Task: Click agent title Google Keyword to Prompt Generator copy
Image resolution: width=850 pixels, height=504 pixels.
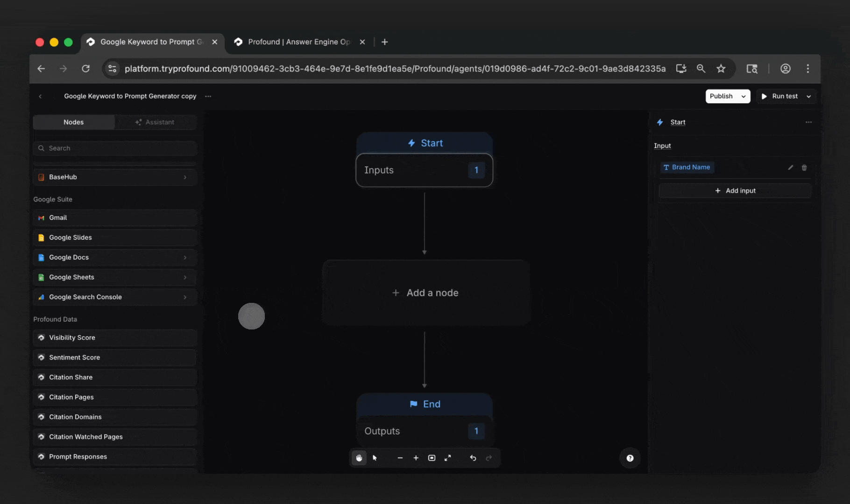Action: click(x=130, y=96)
